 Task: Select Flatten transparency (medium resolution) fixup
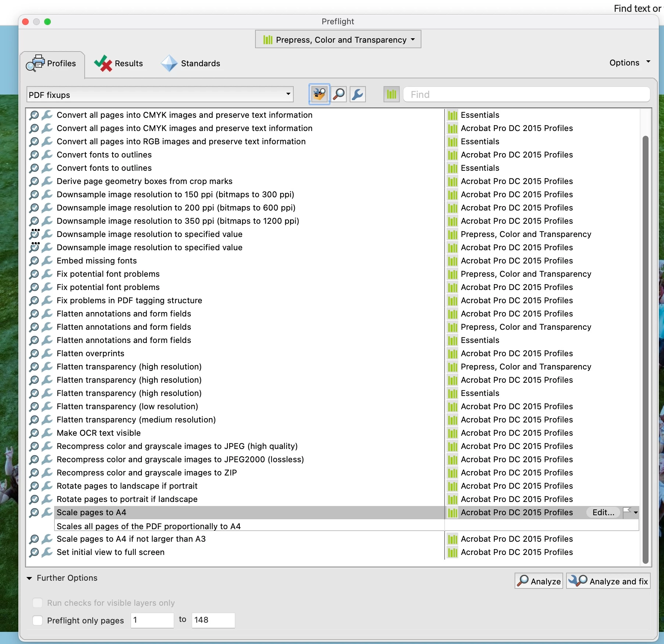pos(136,420)
